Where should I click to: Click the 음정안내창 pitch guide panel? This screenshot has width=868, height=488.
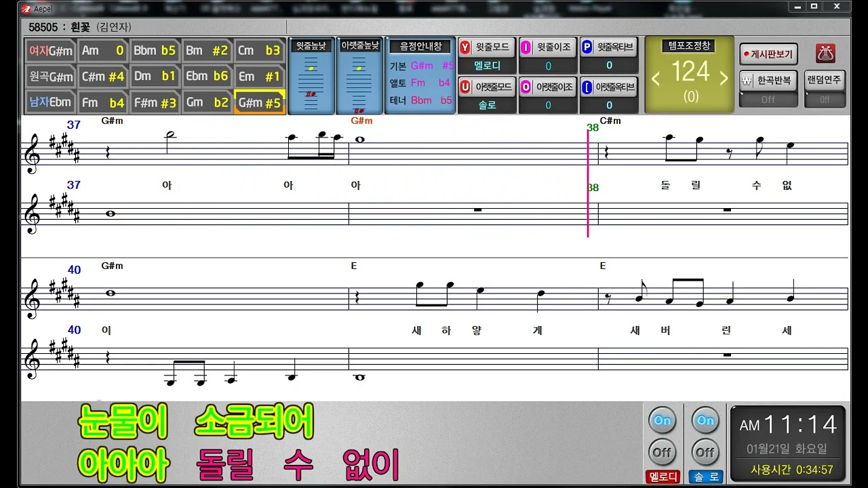pyautogui.click(x=420, y=76)
